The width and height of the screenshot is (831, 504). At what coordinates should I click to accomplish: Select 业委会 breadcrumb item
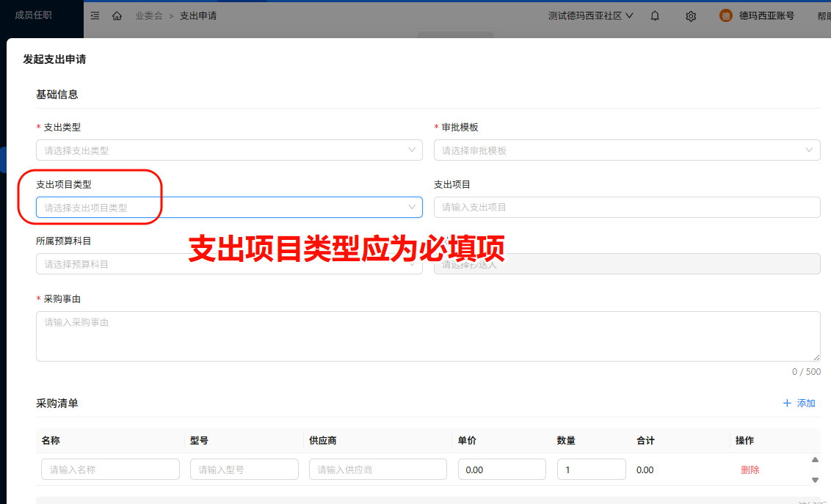tap(148, 15)
